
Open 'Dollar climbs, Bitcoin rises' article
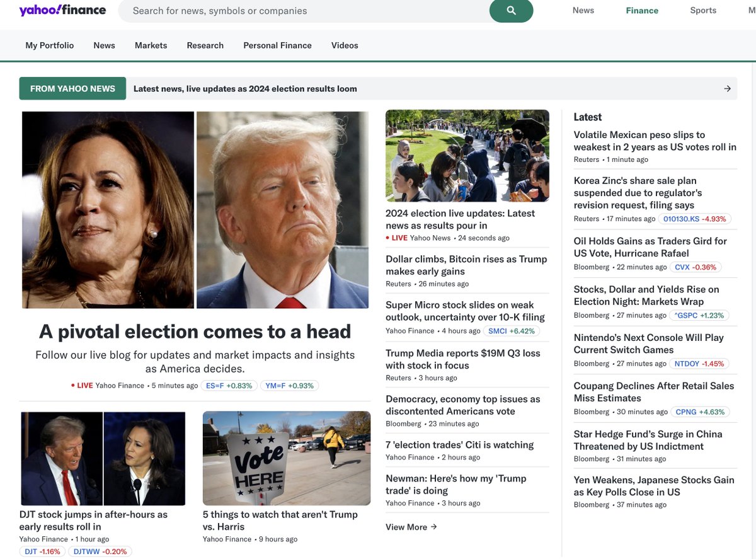coord(466,265)
